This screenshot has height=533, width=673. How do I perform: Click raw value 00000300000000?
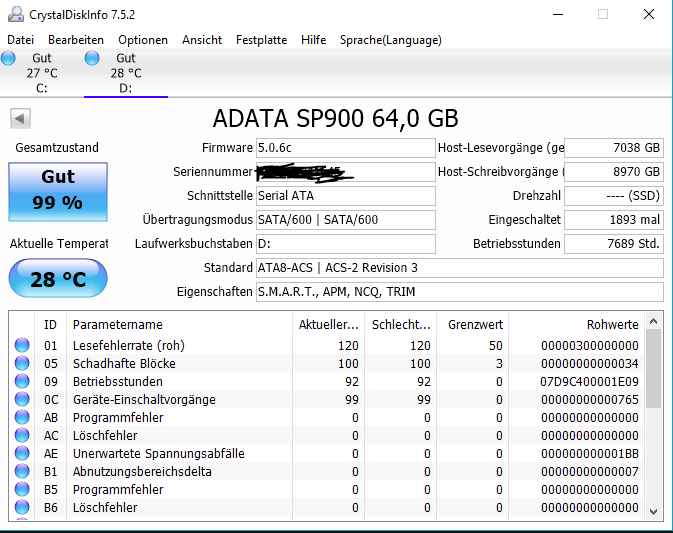(590, 345)
